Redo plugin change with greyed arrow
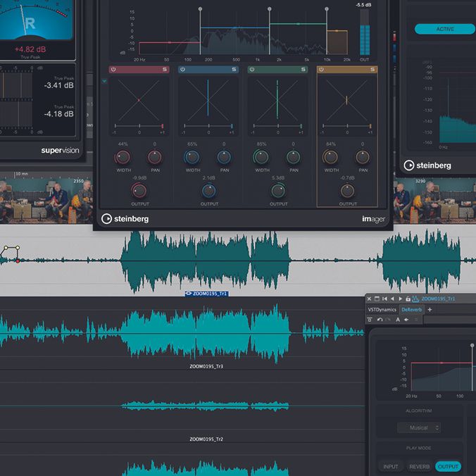 click(388, 320)
